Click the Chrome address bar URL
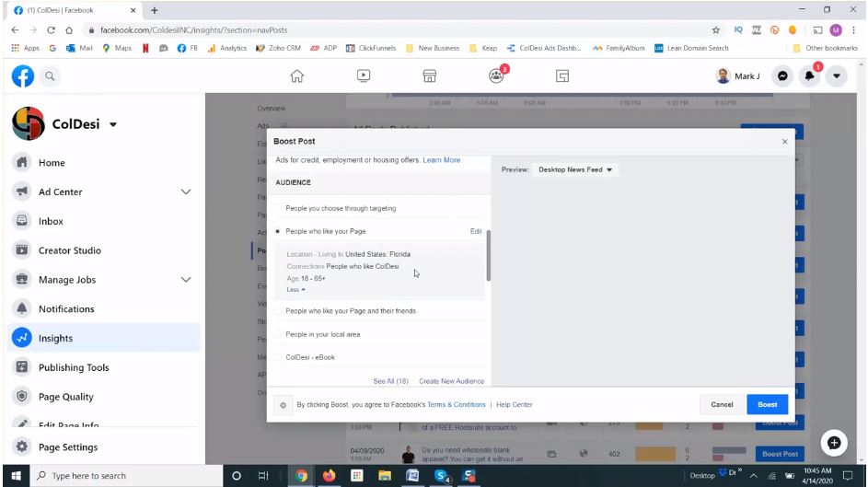This screenshot has height=487, width=868. pyautogui.click(x=193, y=29)
